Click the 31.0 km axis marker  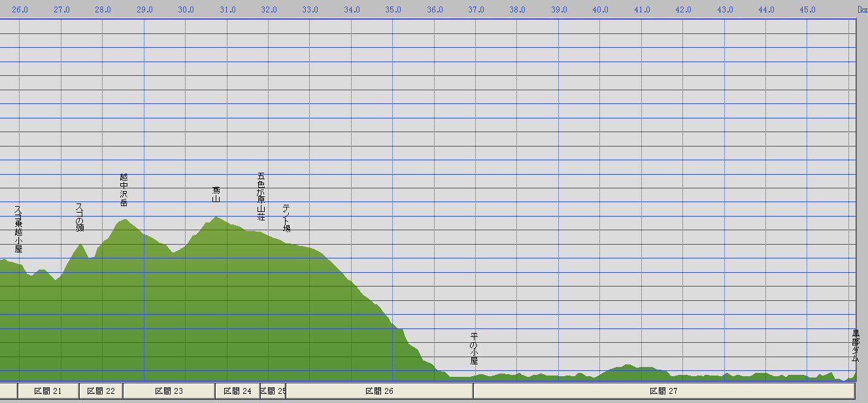[227, 10]
